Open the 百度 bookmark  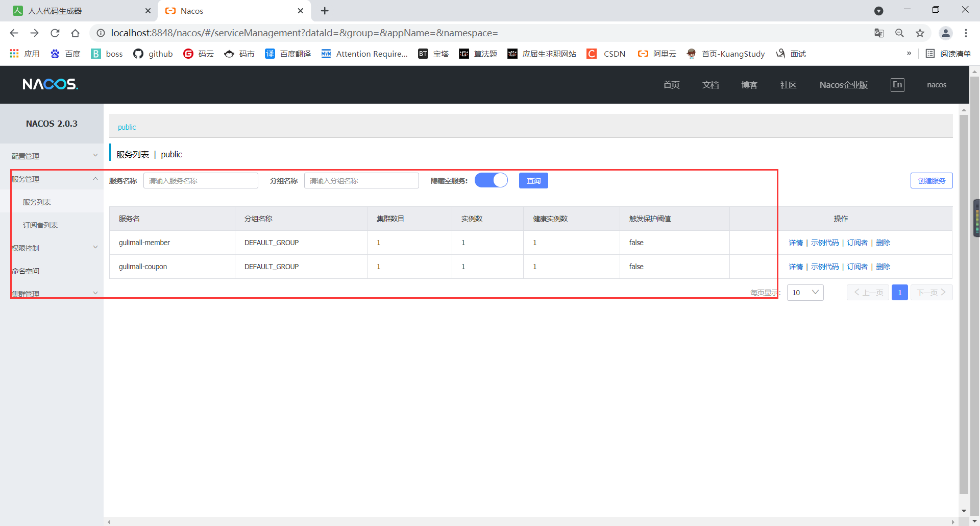[65, 54]
